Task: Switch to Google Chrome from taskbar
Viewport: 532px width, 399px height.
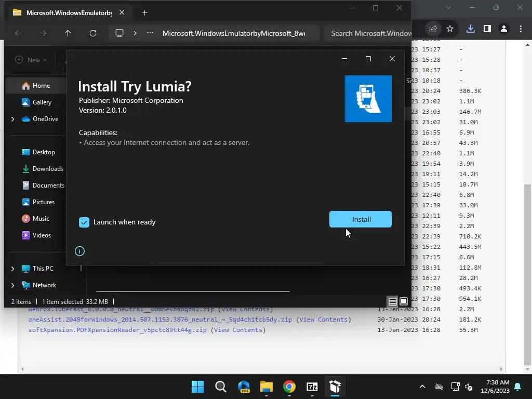Action: coord(289,387)
